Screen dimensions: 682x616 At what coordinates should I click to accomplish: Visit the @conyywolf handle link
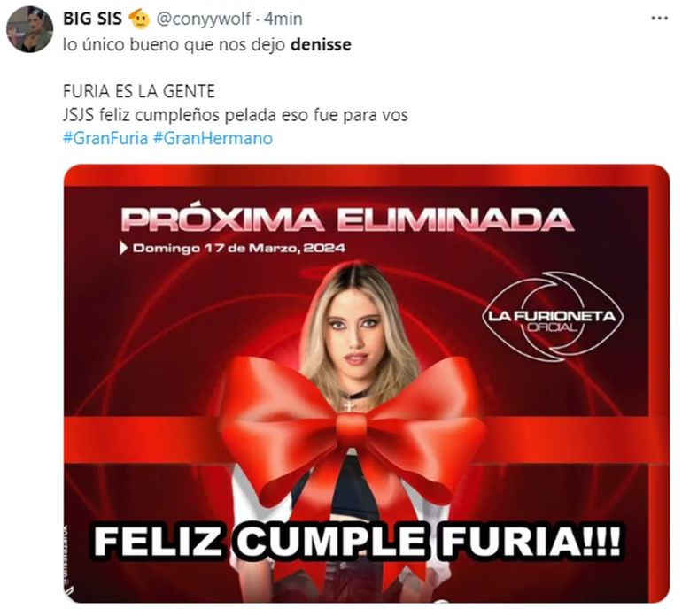point(204,19)
